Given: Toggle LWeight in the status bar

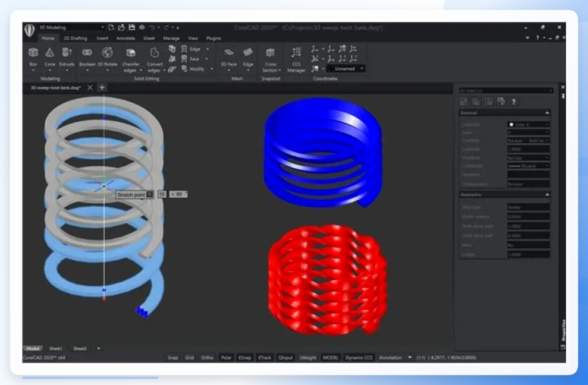Looking at the screenshot, I should [x=307, y=358].
